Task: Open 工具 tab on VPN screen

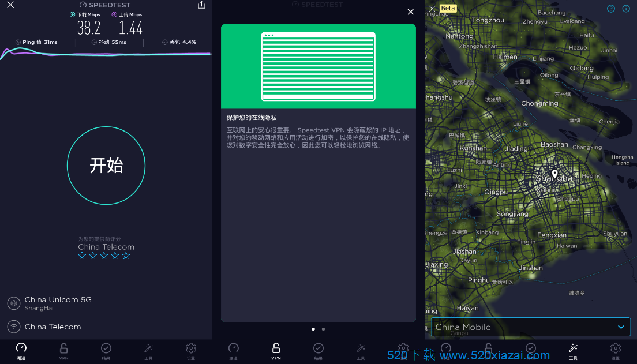Action: [x=361, y=351]
